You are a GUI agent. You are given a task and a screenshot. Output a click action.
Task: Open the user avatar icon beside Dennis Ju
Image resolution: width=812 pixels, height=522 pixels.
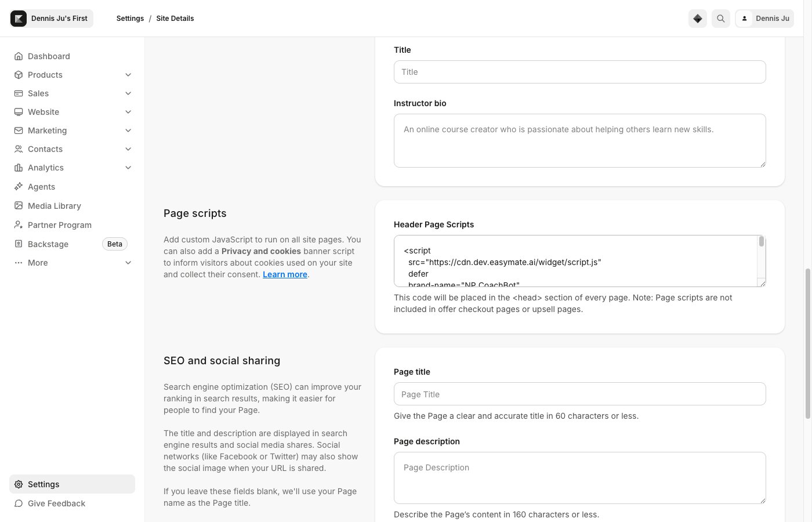pyautogui.click(x=744, y=19)
